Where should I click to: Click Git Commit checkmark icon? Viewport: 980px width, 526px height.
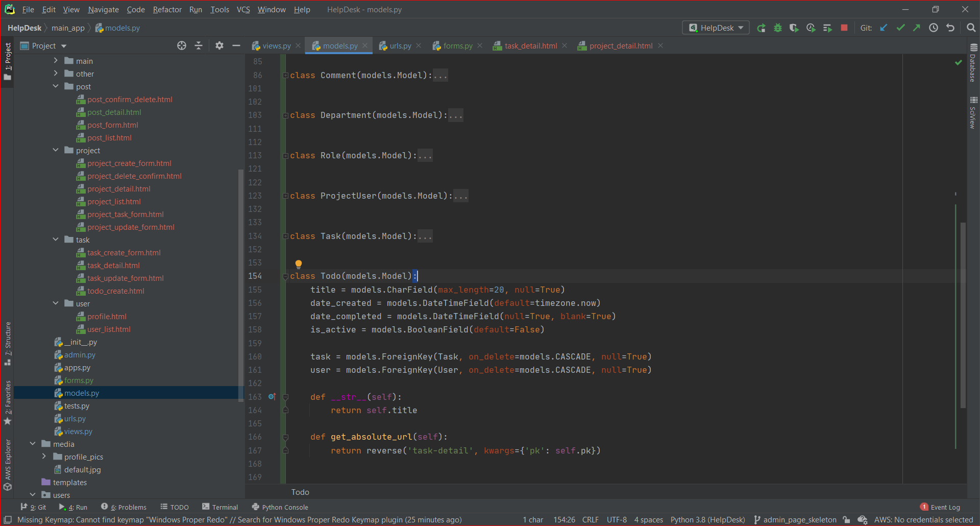[900, 28]
